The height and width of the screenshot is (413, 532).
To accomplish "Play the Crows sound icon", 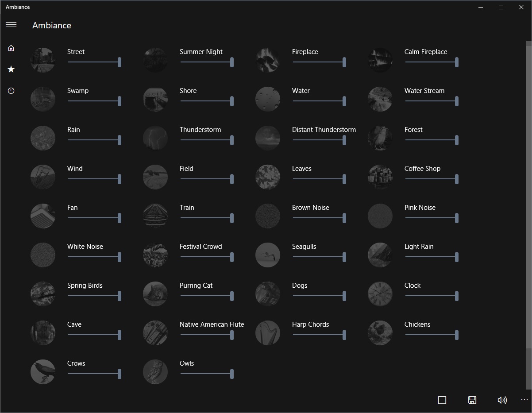I will 43,372.
